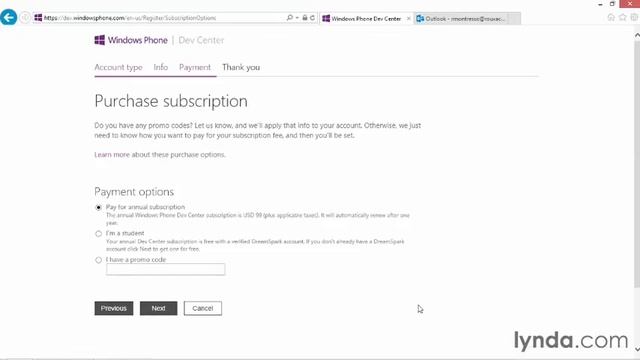Click the site favicon in address bar

point(38,18)
